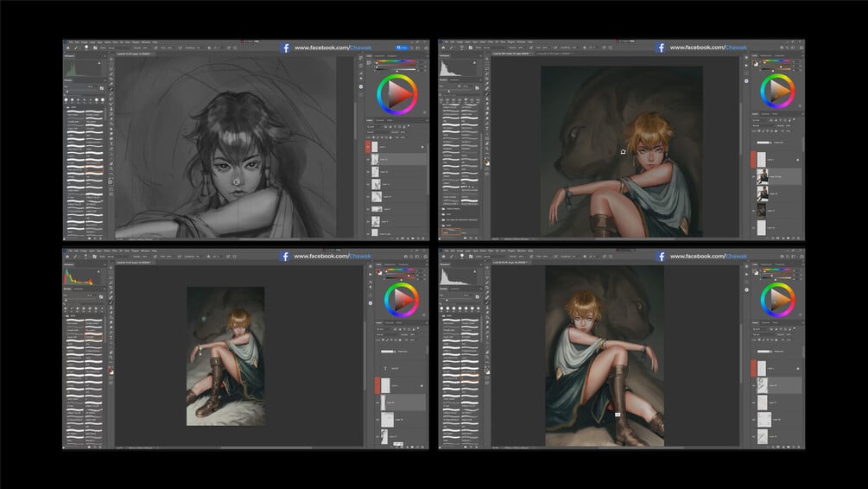
Task: Adjust the hue slider in top-right window
Action: coord(776,61)
